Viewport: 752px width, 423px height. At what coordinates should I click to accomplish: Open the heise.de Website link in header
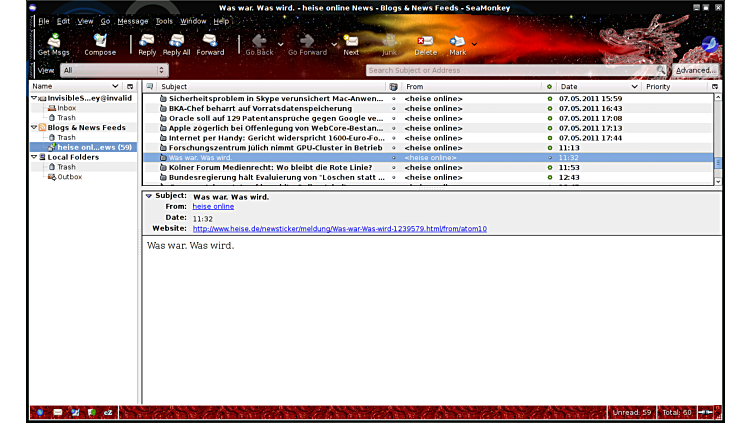point(340,229)
